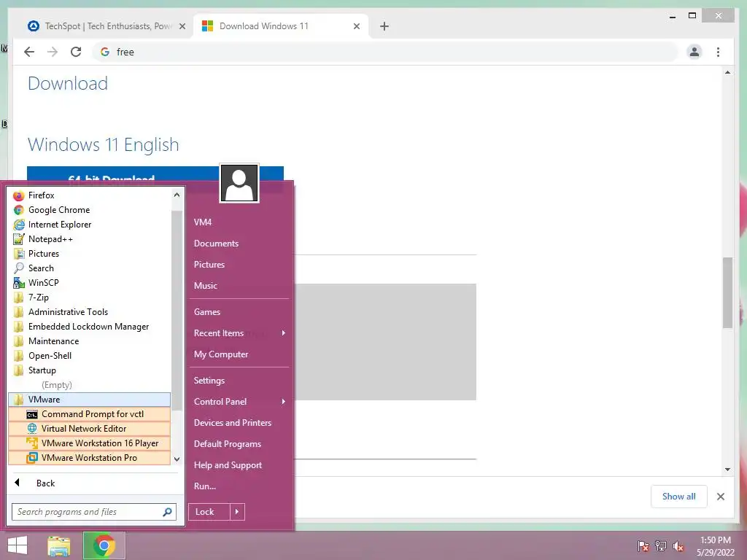Close the Download Windows 11 tab

click(356, 26)
